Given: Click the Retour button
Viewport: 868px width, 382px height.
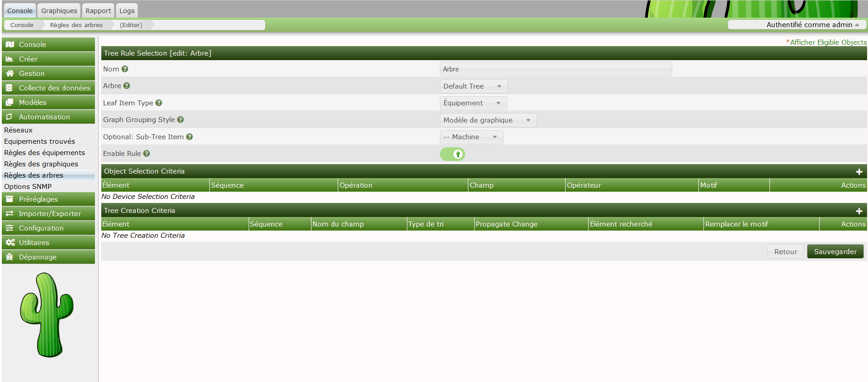Looking at the screenshot, I should (x=785, y=252).
